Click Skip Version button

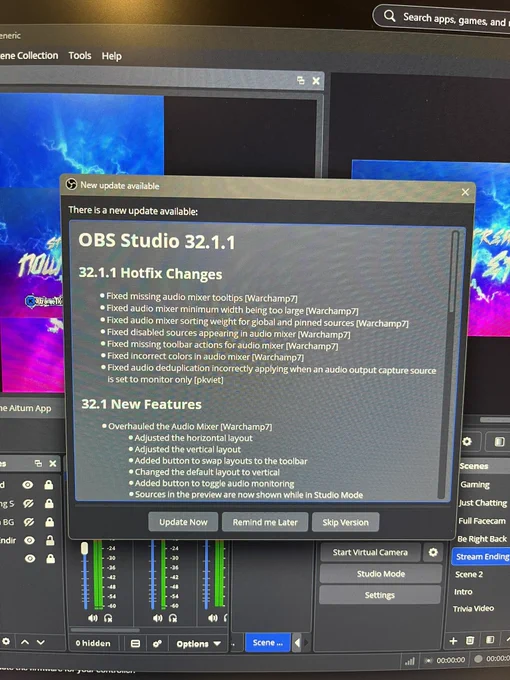tap(345, 522)
